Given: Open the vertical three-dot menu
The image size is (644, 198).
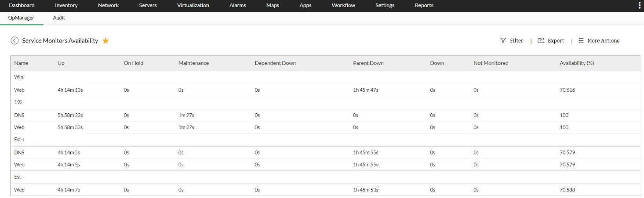Looking at the screenshot, I should coord(639,5).
